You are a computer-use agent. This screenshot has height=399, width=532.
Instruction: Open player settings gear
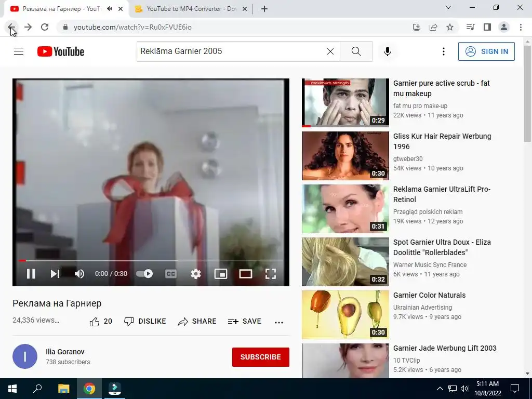point(196,274)
